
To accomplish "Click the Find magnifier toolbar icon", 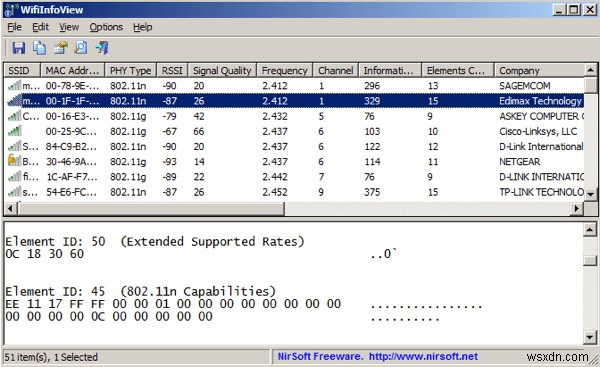I will (81, 48).
